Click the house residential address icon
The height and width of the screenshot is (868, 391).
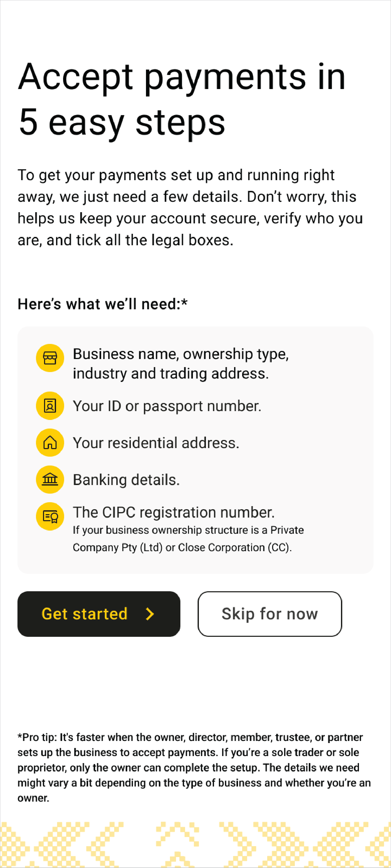[50, 443]
